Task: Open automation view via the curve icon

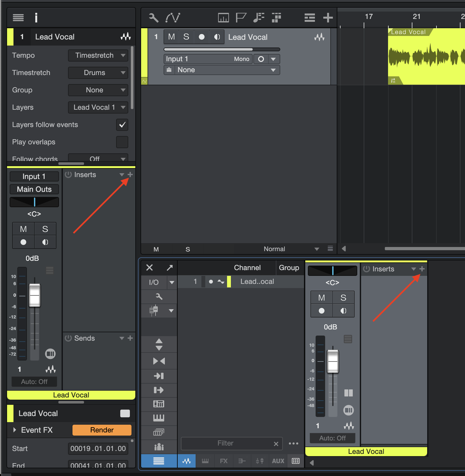Action: click(173, 18)
